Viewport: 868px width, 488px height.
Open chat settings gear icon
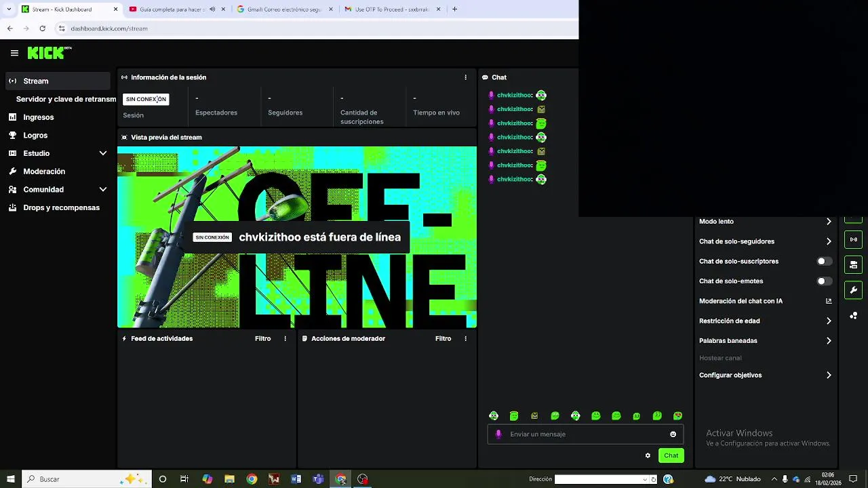pyautogui.click(x=648, y=455)
